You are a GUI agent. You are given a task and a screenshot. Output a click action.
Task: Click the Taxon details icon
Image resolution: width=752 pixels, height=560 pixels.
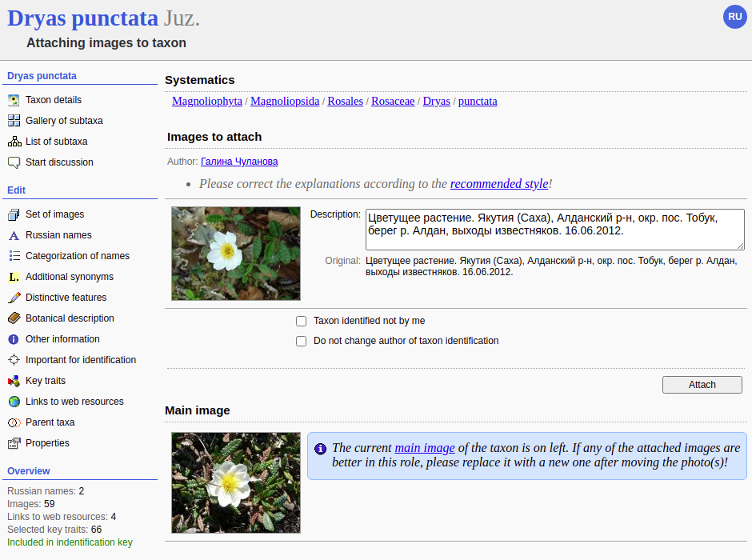[x=14, y=100]
